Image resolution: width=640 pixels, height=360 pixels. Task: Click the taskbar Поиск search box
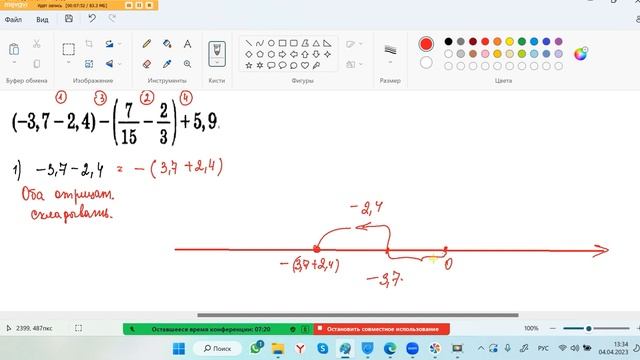tap(218, 349)
